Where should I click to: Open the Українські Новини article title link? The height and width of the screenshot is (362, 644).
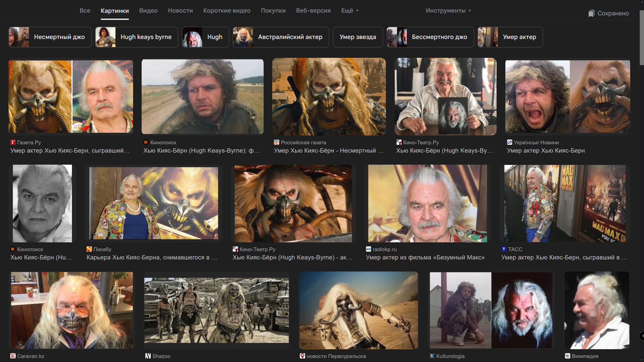(x=546, y=151)
